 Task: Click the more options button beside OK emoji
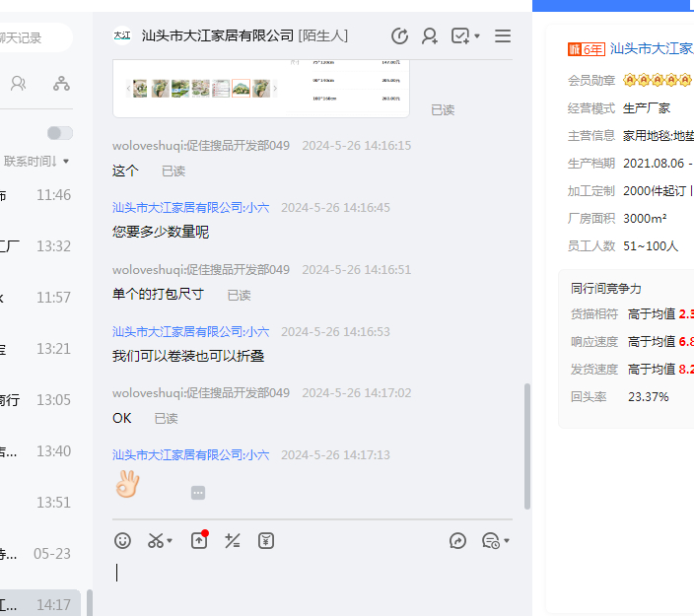click(198, 493)
